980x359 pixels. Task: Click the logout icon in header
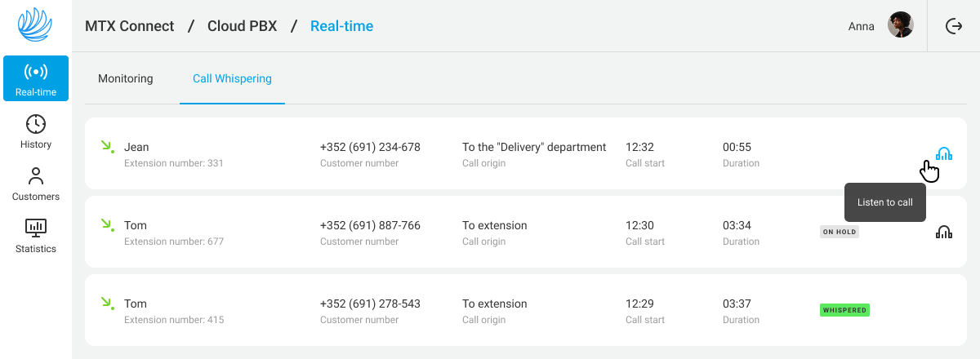pyautogui.click(x=953, y=26)
